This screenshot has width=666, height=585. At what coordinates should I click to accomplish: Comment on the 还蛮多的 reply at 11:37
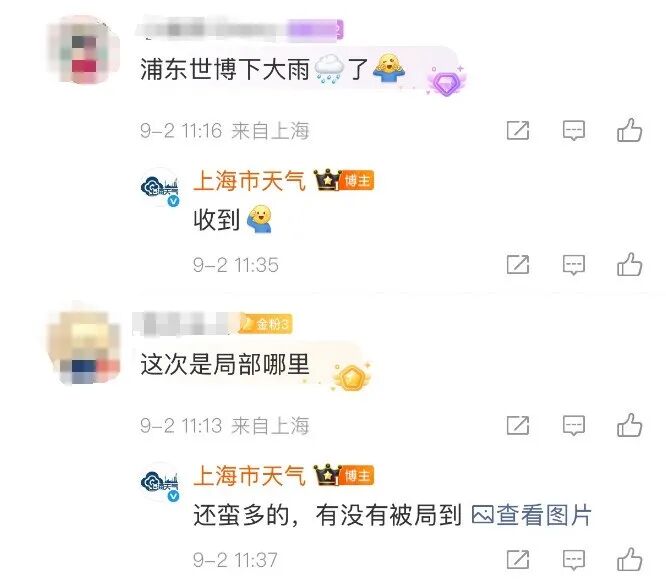(574, 560)
